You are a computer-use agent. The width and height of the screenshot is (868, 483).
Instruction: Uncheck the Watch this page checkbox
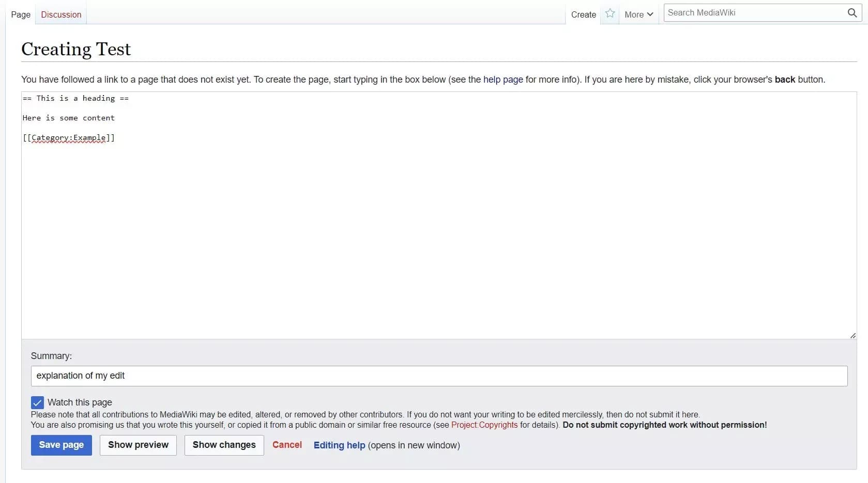point(37,402)
